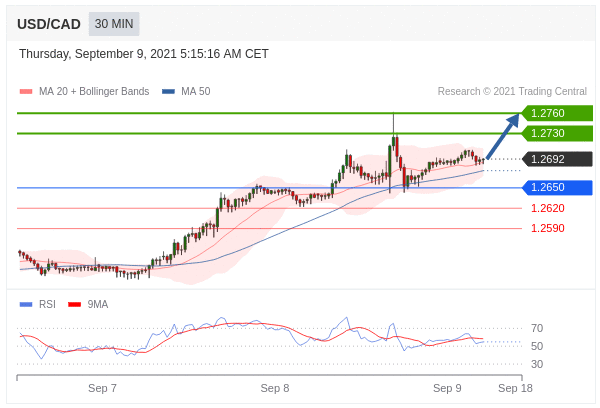The width and height of the screenshot is (600, 408).
Task: Click the green 1.2730 resistance price tag
Action: click(557, 133)
